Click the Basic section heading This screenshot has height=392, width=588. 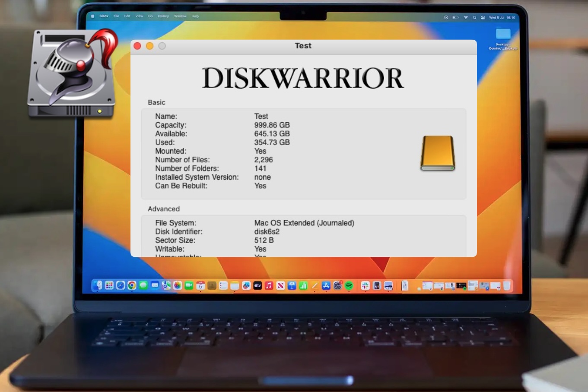point(156,102)
